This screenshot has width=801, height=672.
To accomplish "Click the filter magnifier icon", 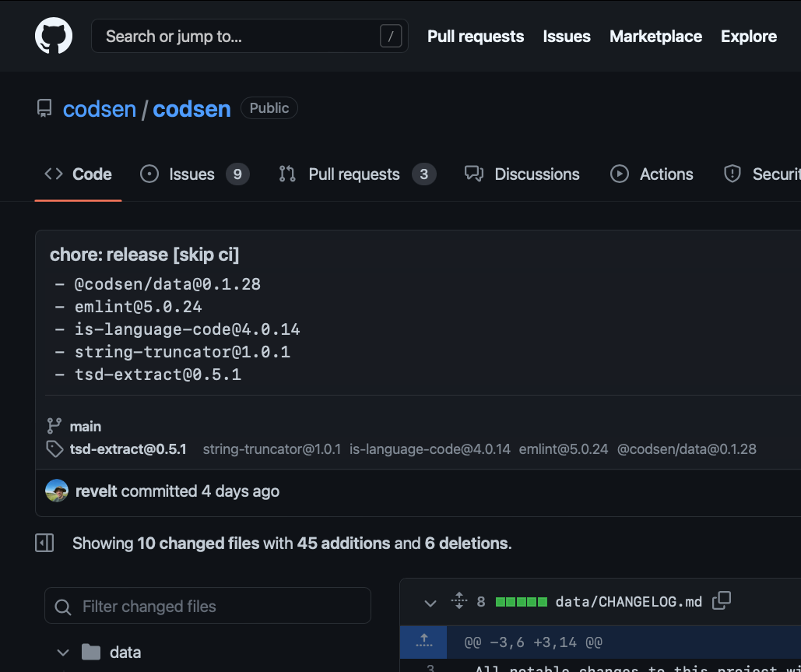I will click(x=63, y=607).
